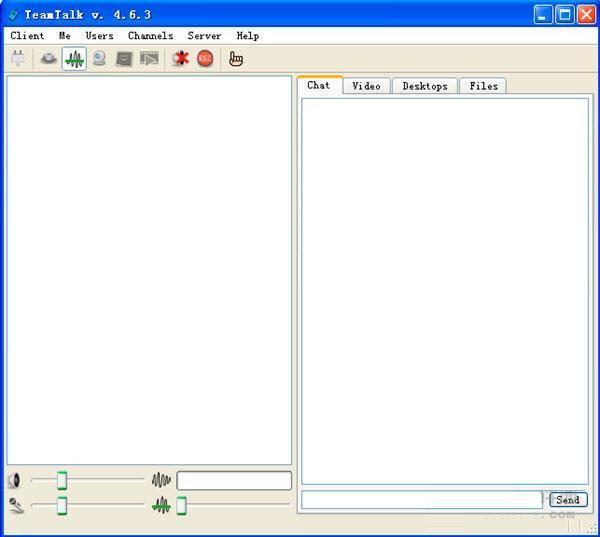This screenshot has width=600, height=537.
Task: Enable webcam video transmission icon
Action: (99, 59)
